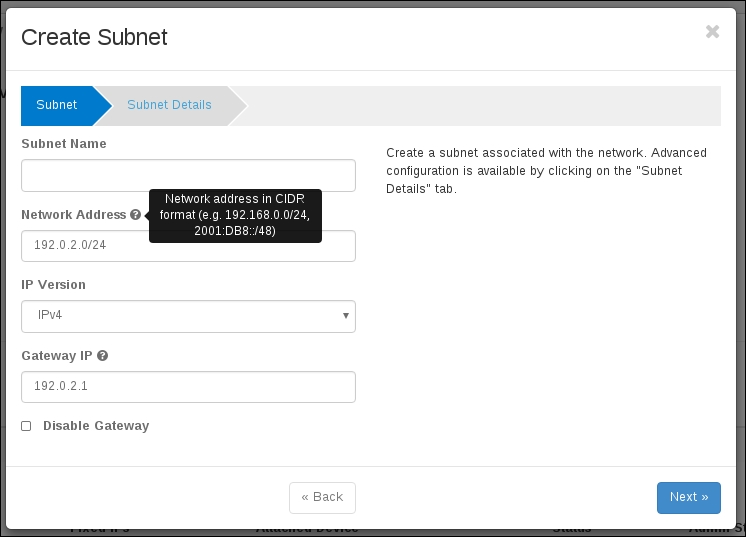Click the Disable Gateway label text
The image size is (746, 537).
[96, 426]
